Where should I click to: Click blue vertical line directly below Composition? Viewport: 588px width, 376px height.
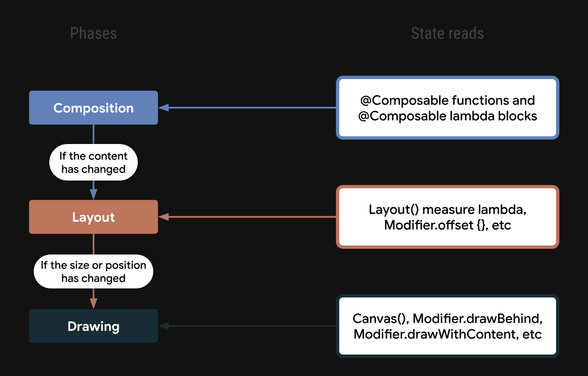click(x=94, y=134)
